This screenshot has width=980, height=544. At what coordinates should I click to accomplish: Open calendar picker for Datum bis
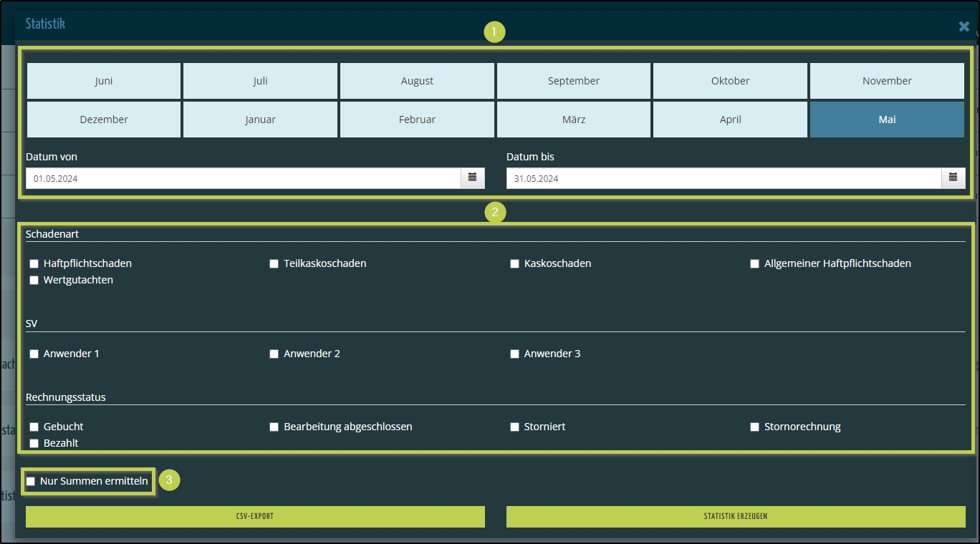pos(953,178)
